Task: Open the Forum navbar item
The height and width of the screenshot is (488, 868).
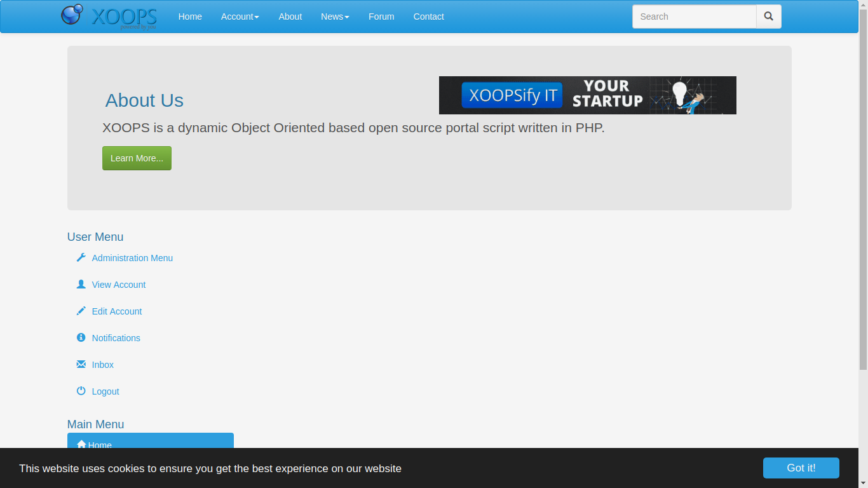Action: (x=381, y=17)
